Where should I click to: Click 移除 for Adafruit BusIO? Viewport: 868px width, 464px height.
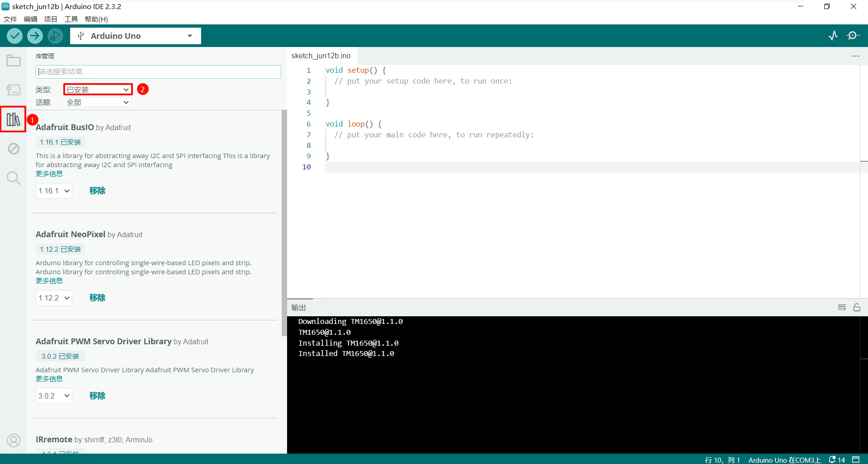coord(97,191)
